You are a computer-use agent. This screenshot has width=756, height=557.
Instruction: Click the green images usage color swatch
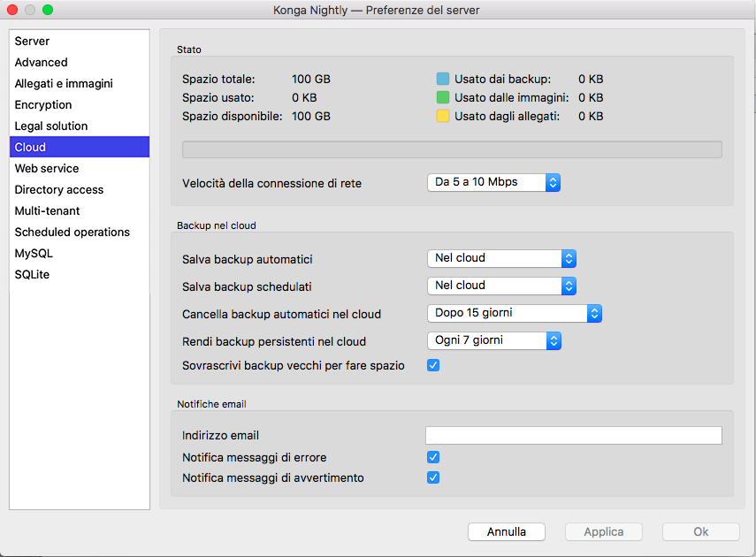[443, 98]
